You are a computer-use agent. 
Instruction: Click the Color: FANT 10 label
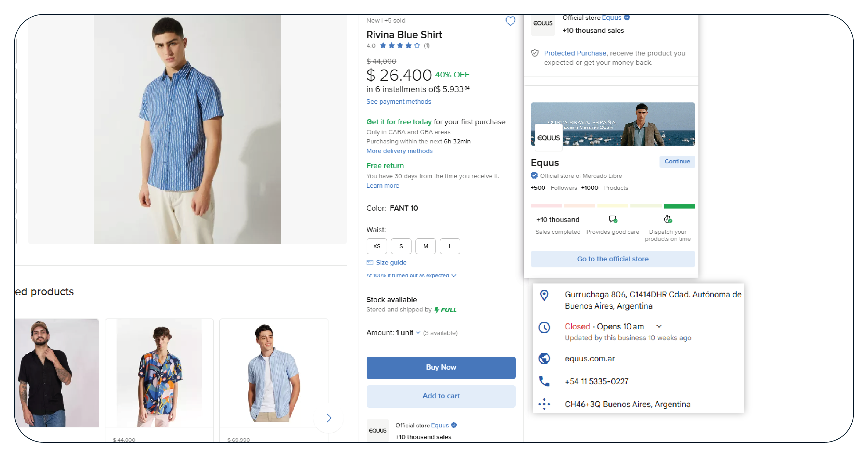point(392,208)
